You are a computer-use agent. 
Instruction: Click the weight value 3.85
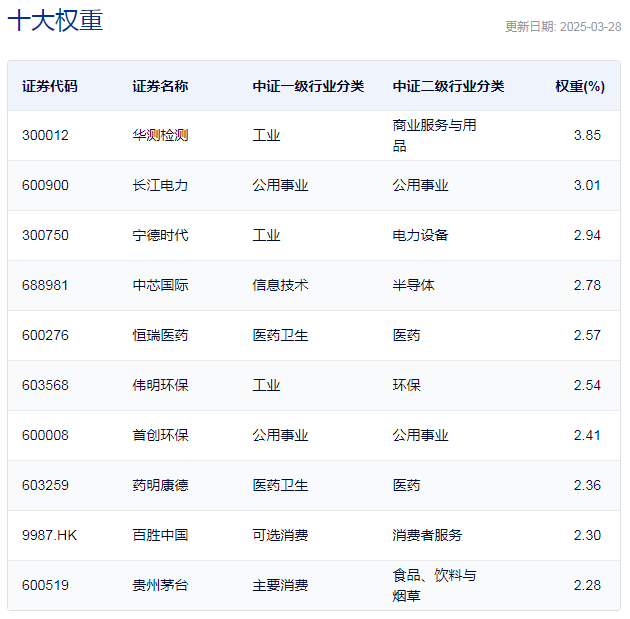587,135
